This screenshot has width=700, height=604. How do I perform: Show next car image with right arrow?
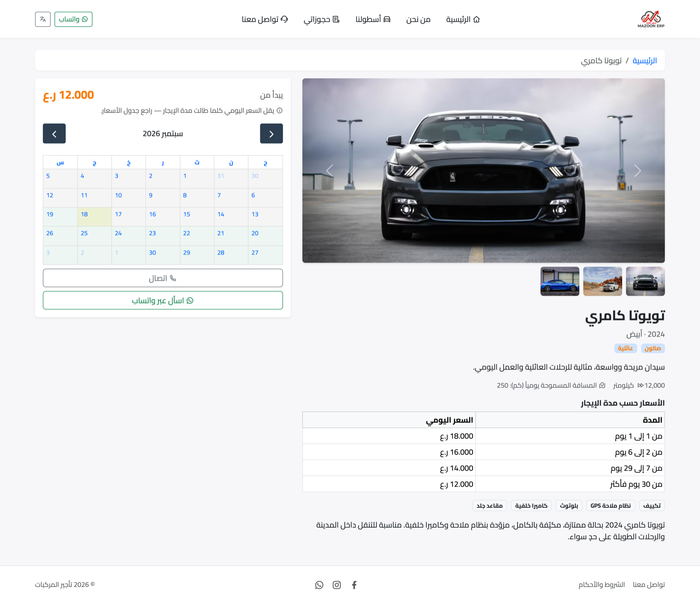point(637,171)
